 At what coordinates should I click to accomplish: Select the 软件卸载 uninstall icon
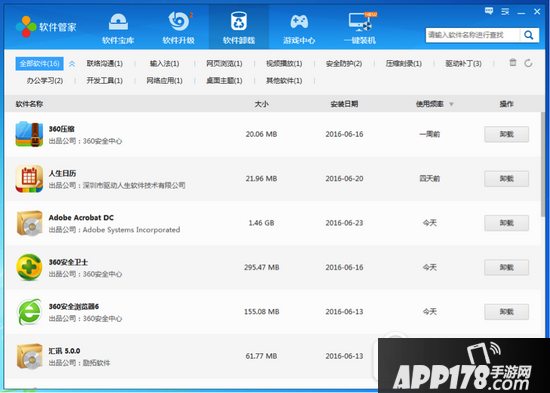[x=239, y=21]
